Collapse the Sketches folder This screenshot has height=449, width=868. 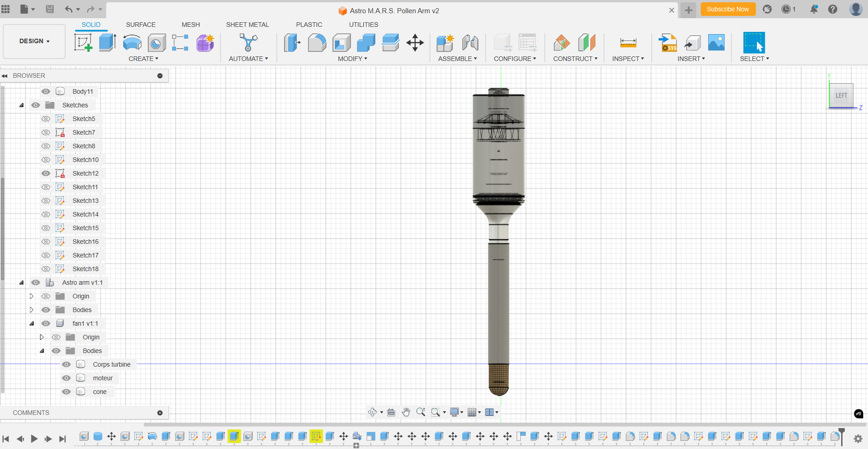[21, 105]
